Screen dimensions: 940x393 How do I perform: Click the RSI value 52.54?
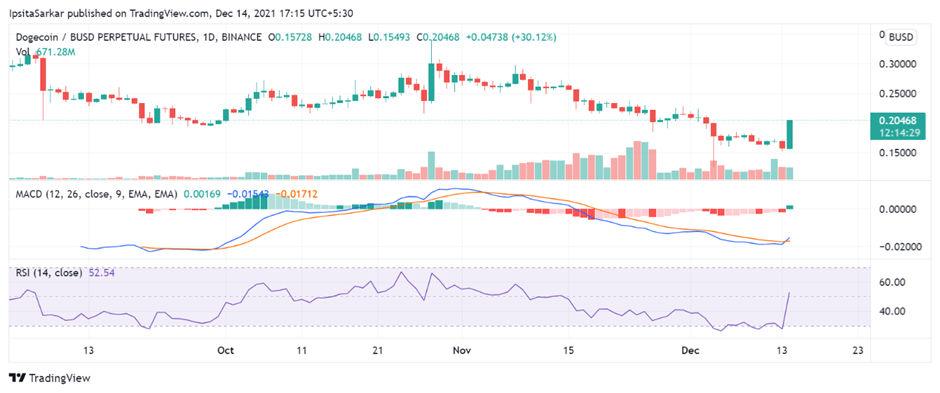pos(101,273)
